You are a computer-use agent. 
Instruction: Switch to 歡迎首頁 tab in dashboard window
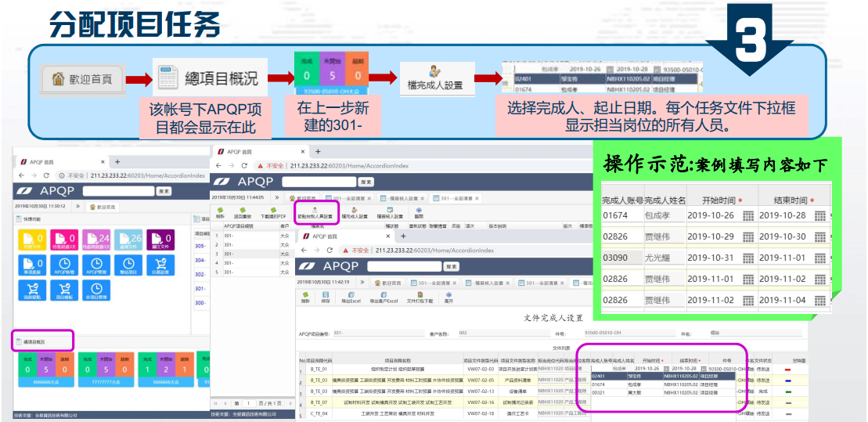click(102, 207)
